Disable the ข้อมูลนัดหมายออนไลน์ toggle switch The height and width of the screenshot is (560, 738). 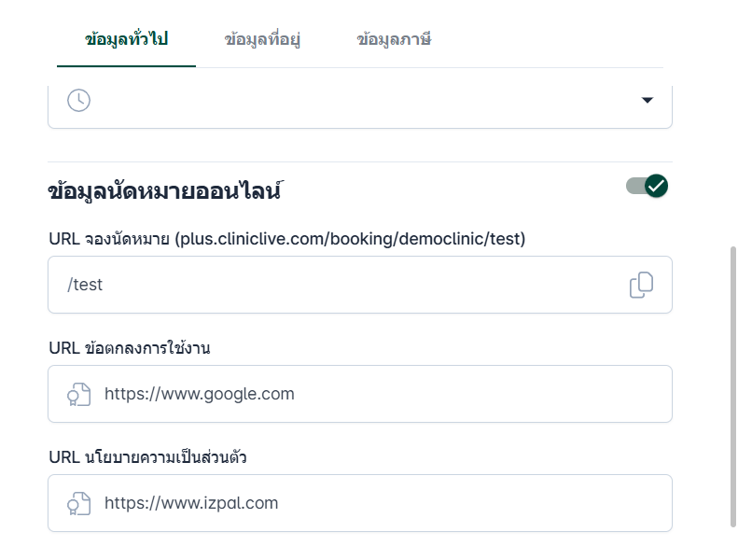pyautogui.click(x=647, y=186)
